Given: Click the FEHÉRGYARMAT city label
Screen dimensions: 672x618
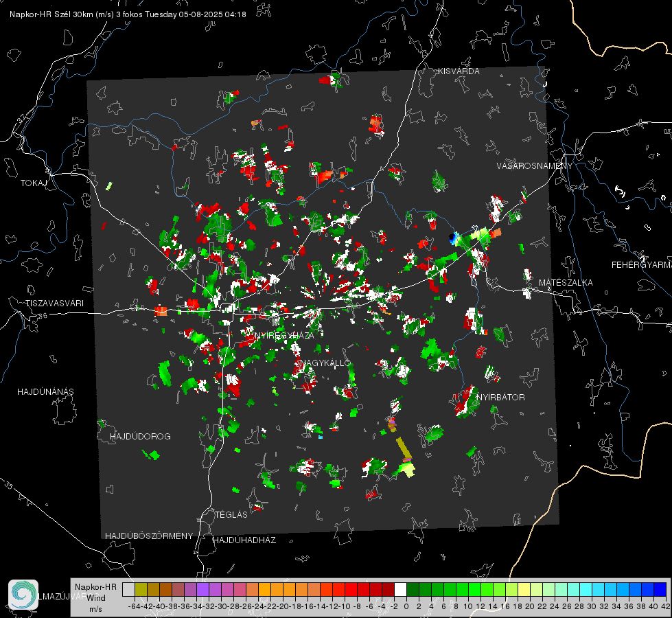Looking at the screenshot, I should pos(641,265).
